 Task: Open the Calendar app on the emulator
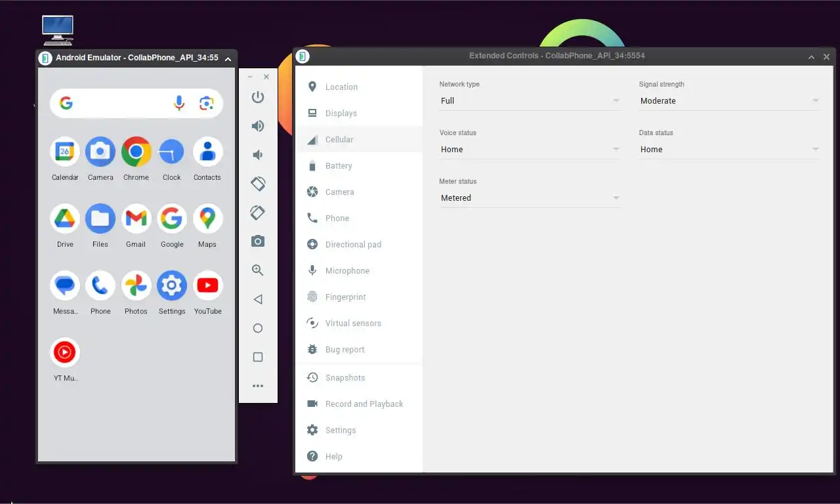(x=65, y=152)
